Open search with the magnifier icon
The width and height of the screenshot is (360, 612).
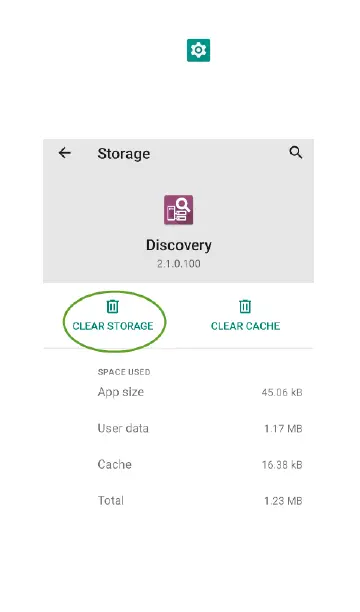click(296, 153)
